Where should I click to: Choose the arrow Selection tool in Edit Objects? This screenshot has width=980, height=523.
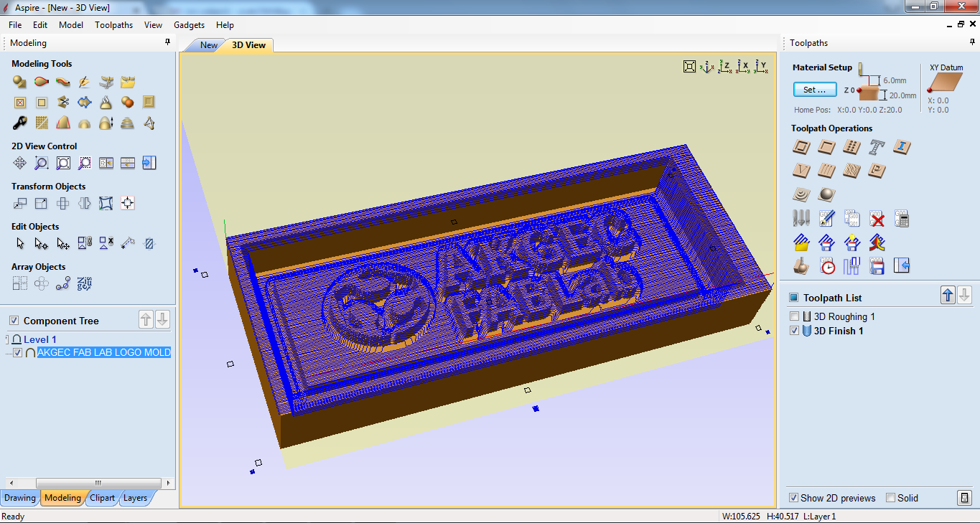pyautogui.click(x=19, y=243)
